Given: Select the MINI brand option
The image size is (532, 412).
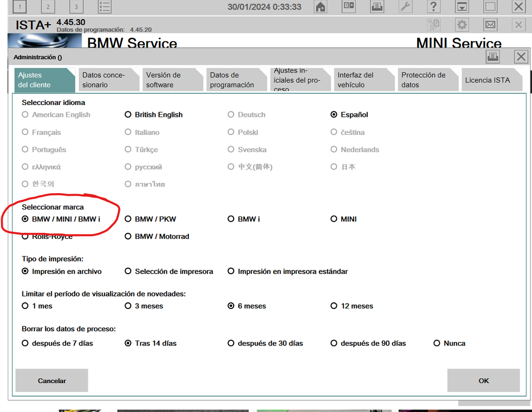Looking at the screenshot, I should (x=344, y=219).
